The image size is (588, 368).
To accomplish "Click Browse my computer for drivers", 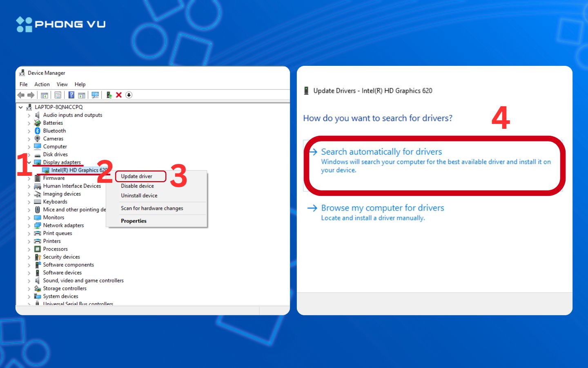I will (x=382, y=208).
